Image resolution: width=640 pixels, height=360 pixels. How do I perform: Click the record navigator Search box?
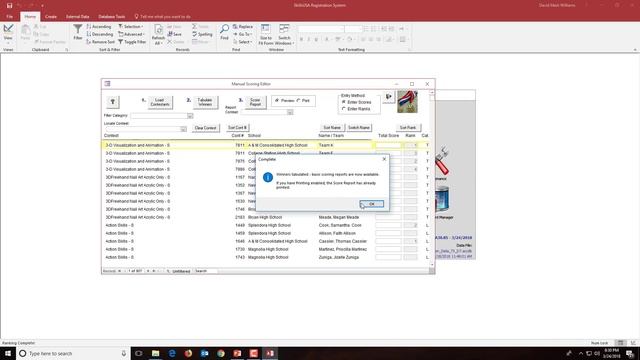click(205, 271)
